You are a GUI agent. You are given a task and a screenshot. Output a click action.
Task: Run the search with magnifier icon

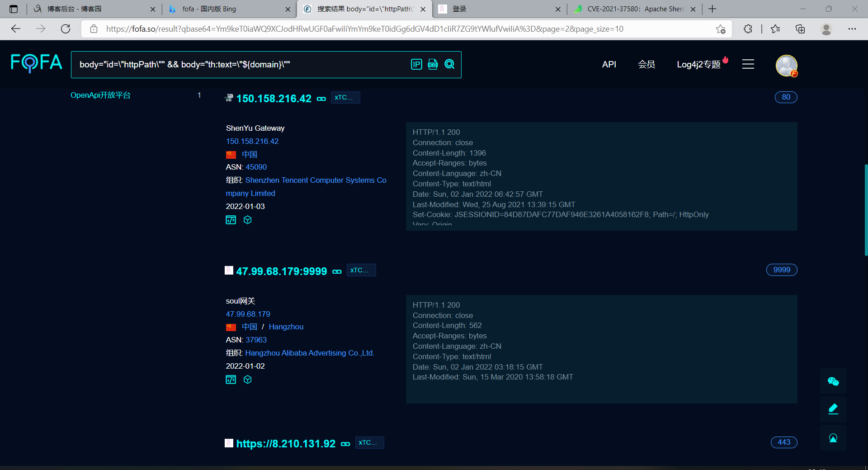[449, 64]
